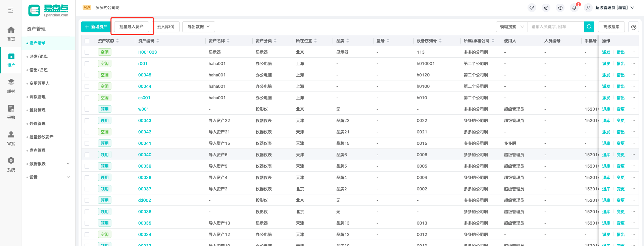Click the 批量导入资产 button
644x246 pixels.
[x=132, y=27]
